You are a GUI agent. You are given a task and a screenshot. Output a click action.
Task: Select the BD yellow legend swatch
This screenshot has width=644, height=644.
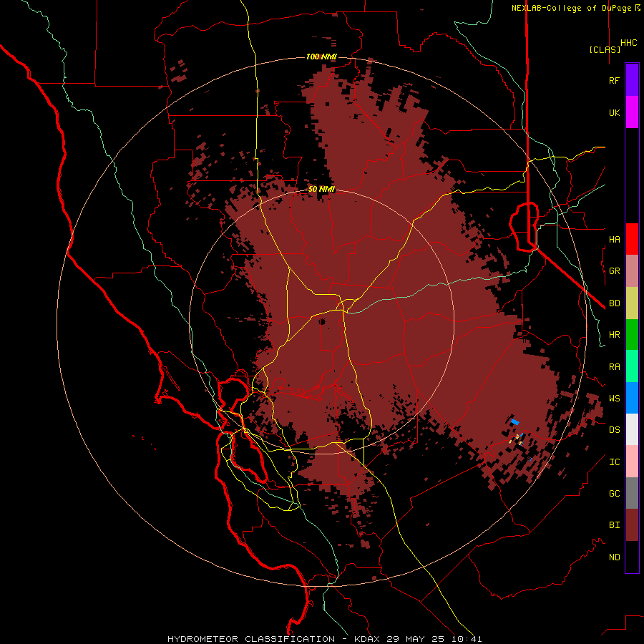tap(632, 303)
